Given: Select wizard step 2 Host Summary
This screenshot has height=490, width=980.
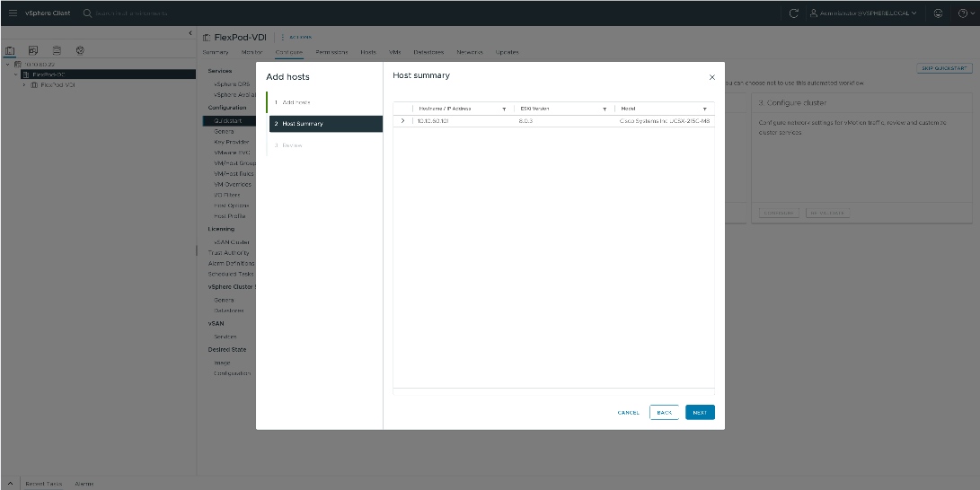Looking at the screenshot, I should pyautogui.click(x=326, y=124).
